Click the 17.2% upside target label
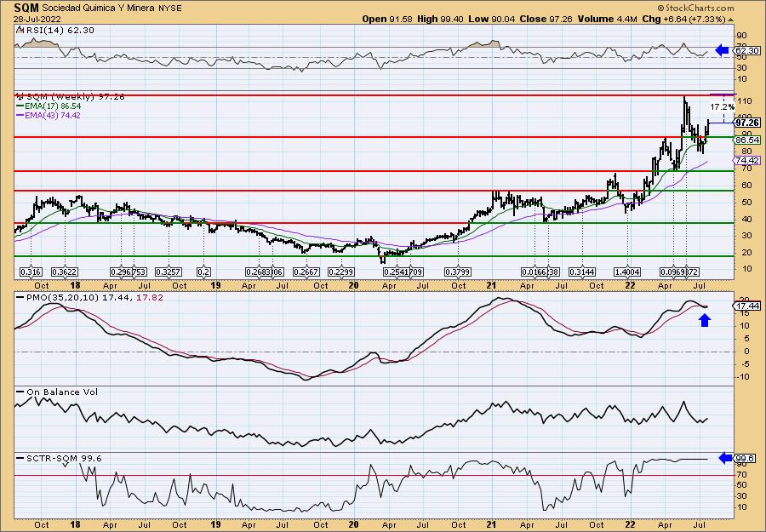The height and width of the screenshot is (532, 766). point(722,106)
